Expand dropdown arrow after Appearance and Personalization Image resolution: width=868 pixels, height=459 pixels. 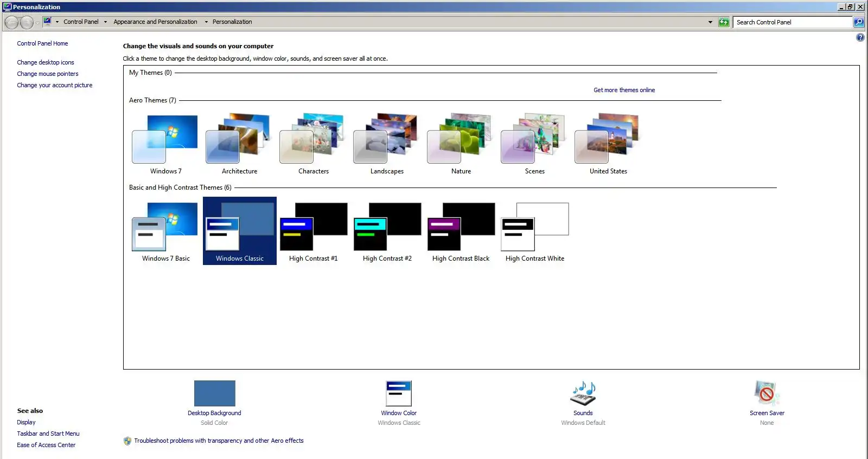coord(206,22)
